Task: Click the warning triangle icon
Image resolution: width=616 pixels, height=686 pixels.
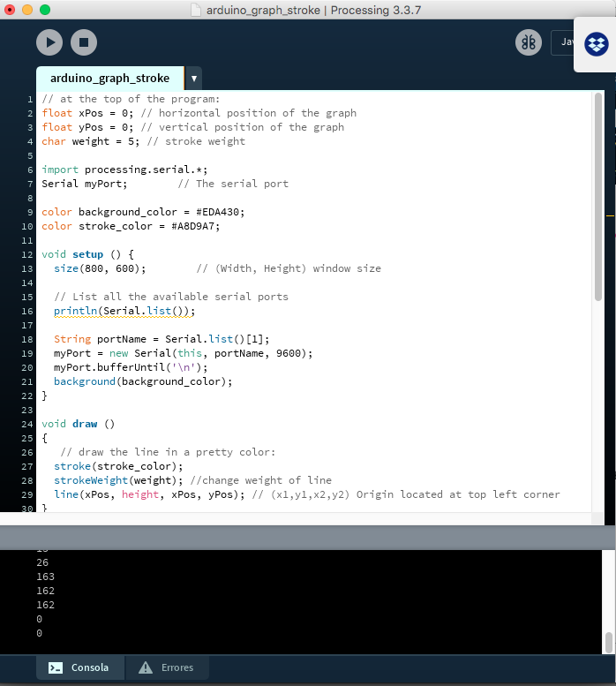Action: coord(146,667)
